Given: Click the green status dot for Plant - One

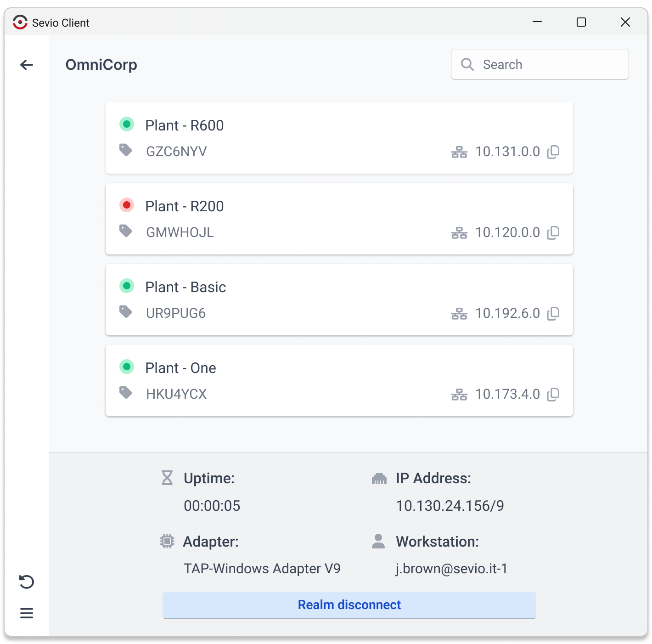Looking at the screenshot, I should click(127, 367).
